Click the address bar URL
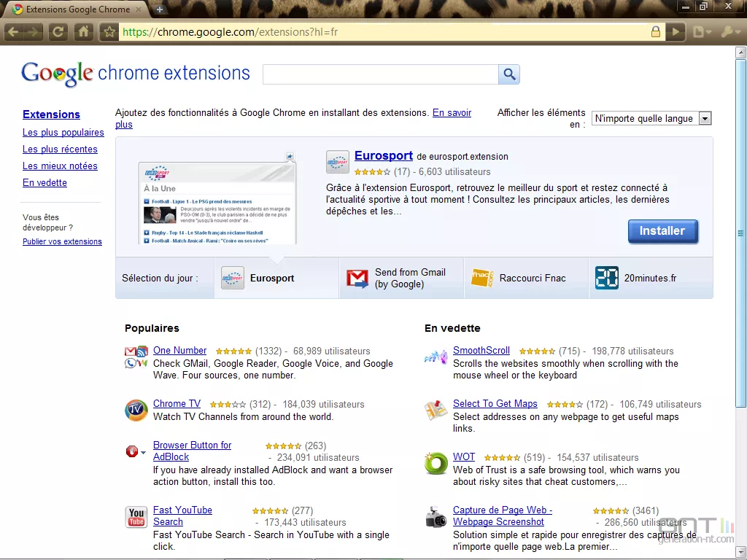The height and width of the screenshot is (560, 747). (x=230, y=32)
